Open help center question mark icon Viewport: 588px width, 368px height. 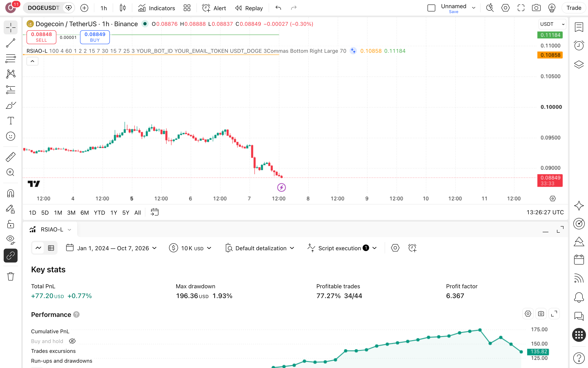579,358
